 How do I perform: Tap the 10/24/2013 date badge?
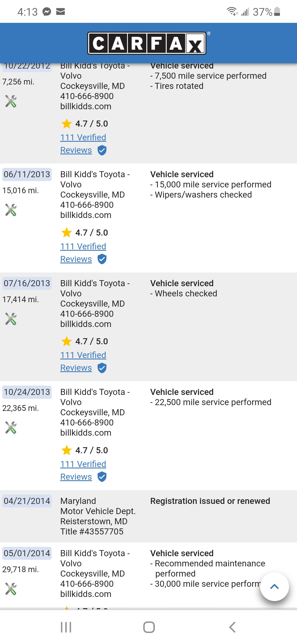[x=27, y=392]
